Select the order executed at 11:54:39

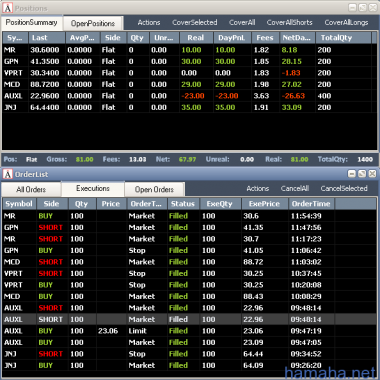[190, 216]
